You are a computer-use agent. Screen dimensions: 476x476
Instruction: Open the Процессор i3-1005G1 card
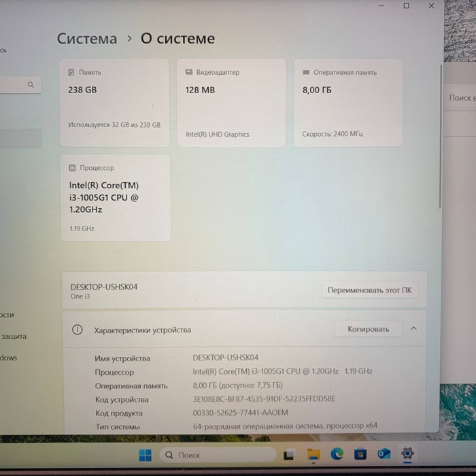[116, 198]
